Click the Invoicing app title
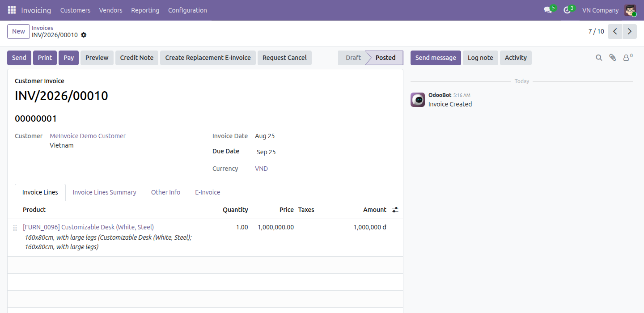Screen dimensions: 644x313 pyautogui.click(x=36, y=10)
